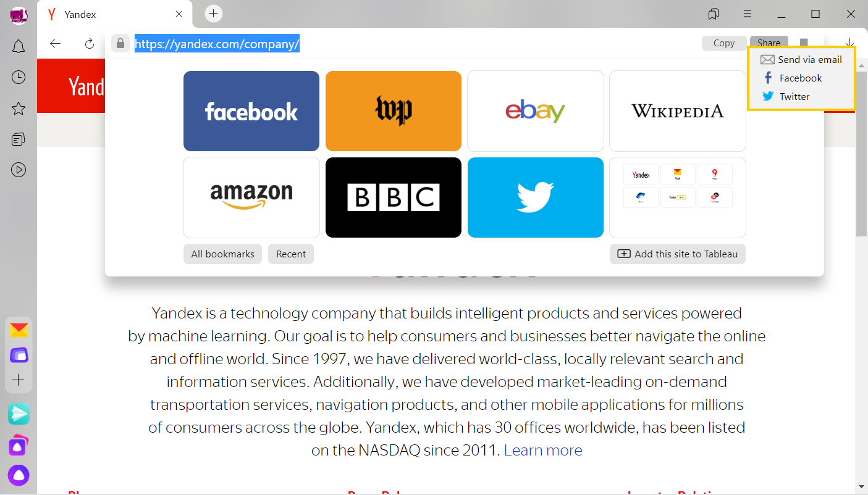Image resolution: width=868 pixels, height=495 pixels.
Task: Open notifications bell in sidebar
Action: (x=19, y=46)
